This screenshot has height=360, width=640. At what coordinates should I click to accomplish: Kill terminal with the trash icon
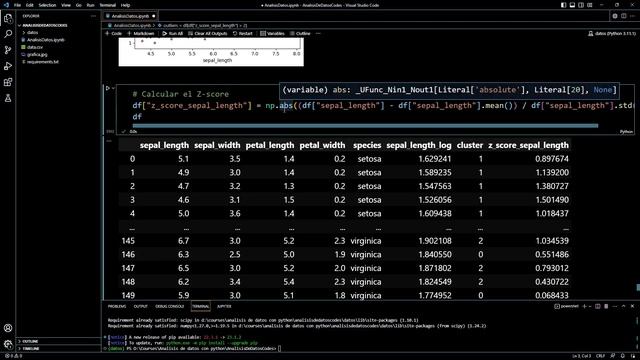pos(606,306)
